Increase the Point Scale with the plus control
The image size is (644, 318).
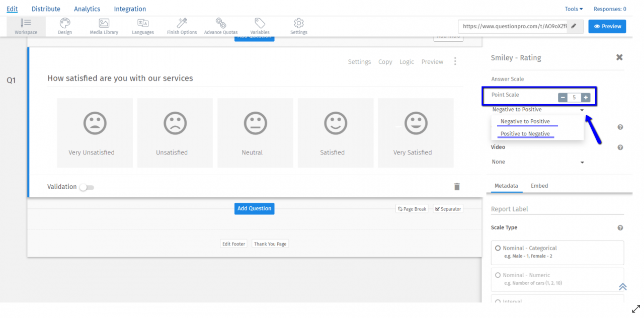(585, 97)
